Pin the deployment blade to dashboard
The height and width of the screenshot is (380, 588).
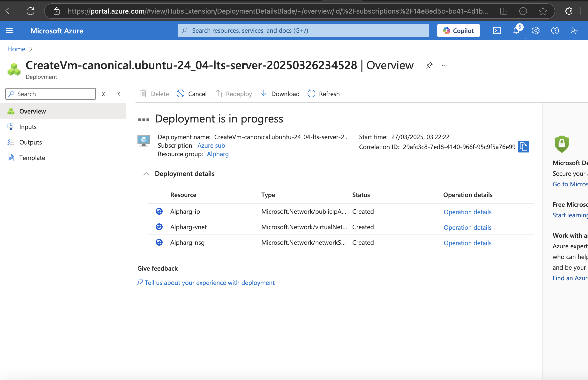coord(429,65)
